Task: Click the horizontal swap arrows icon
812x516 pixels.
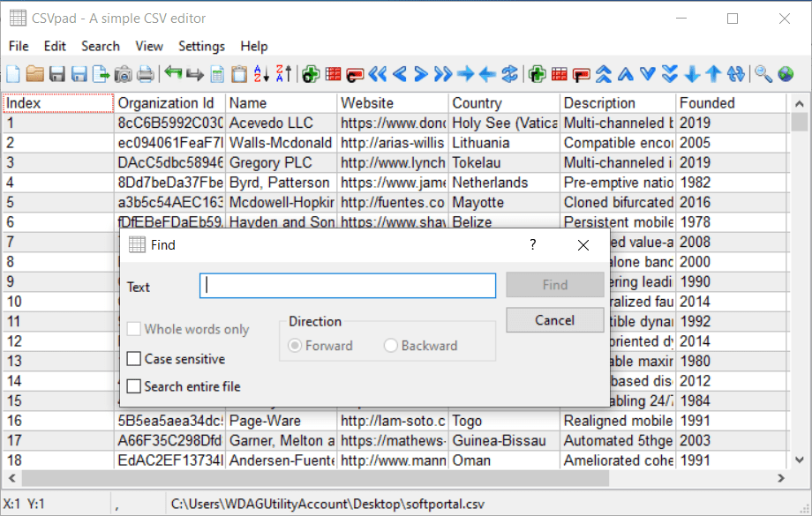Action: (509, 74)
